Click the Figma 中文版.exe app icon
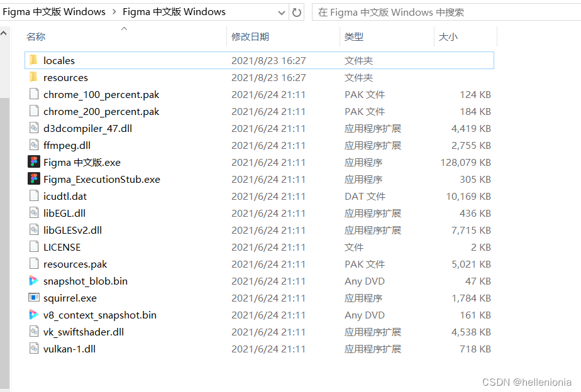The width and height of the screenshot is (581, 392). 34,161
